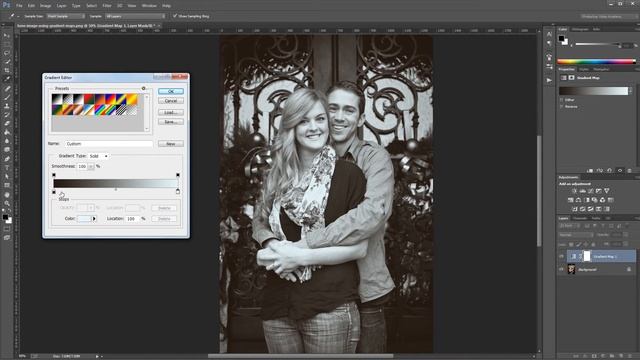Open the presets gear menu in Gradient Editor
The image size is (640, 360).
(x=143, y=88)
